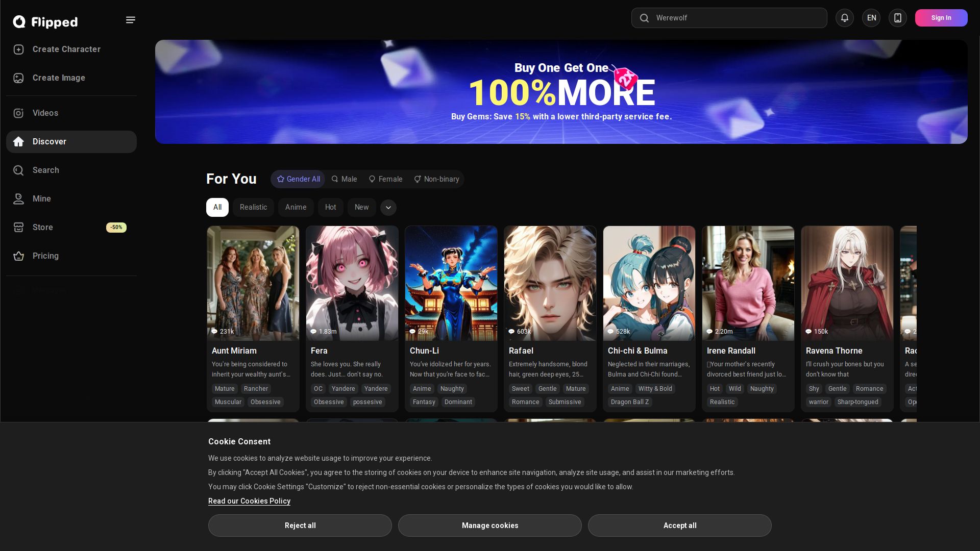
Task: Click the Werewolf search input field
Action: tap(729, 18)
